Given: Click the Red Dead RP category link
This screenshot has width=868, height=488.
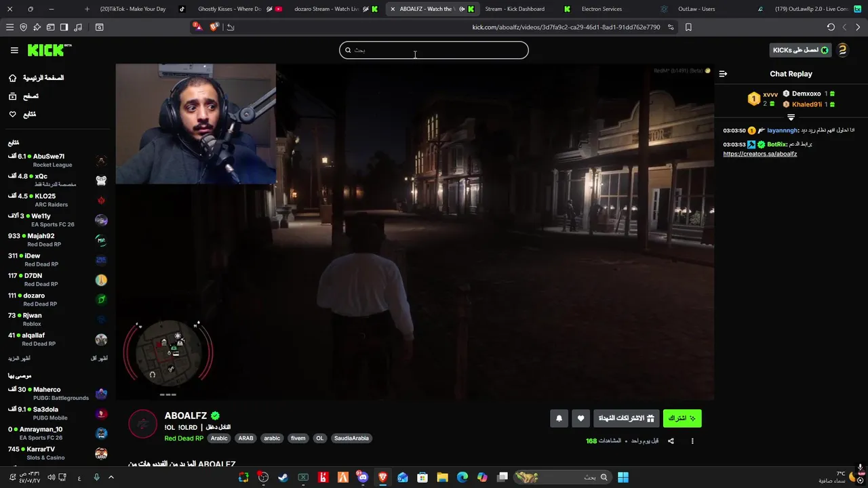Looking at the screenshot, I should pos(184,439).
